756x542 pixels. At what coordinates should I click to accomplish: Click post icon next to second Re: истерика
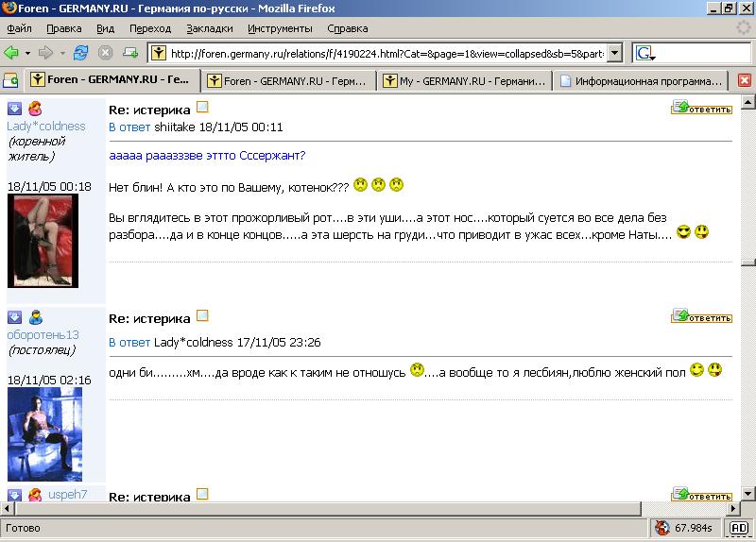click(202, 315)
